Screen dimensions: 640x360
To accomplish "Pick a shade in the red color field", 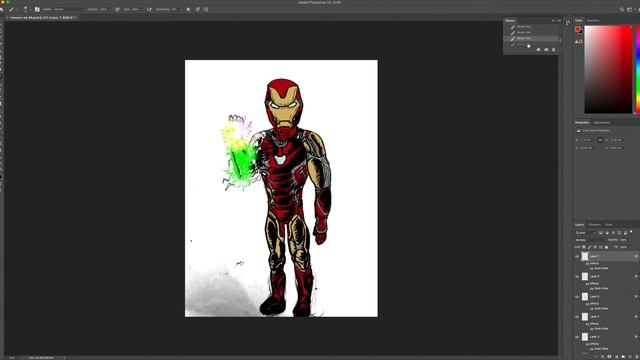I will click(x=608, y=69).
